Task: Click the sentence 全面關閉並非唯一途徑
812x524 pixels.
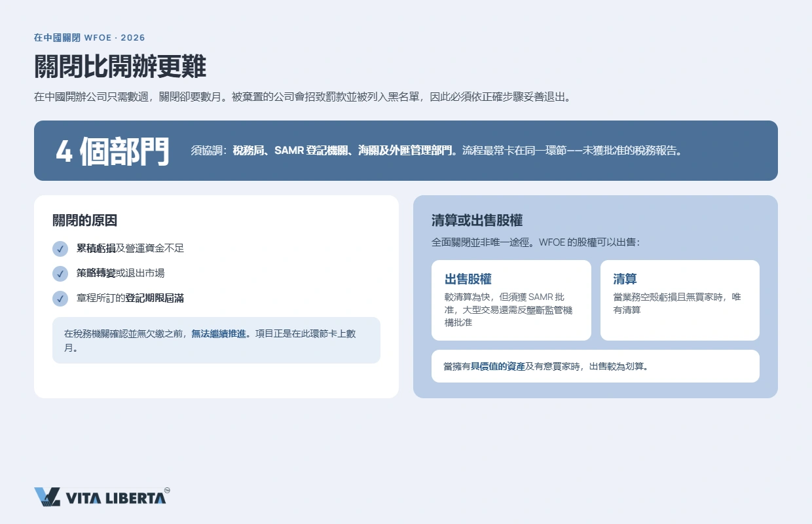Action: tap(536, 242)
